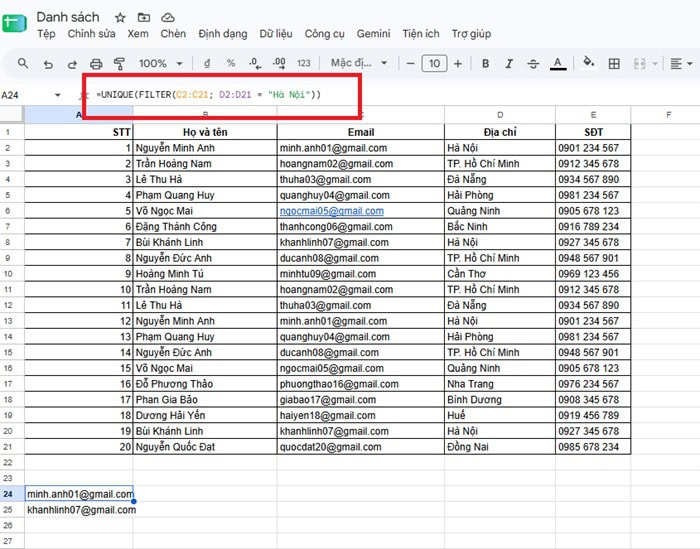Click the horizontal align icon

tap(676, 63)
